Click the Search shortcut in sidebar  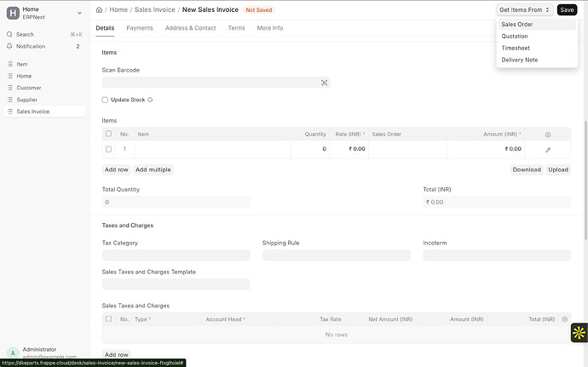point(44,34)
